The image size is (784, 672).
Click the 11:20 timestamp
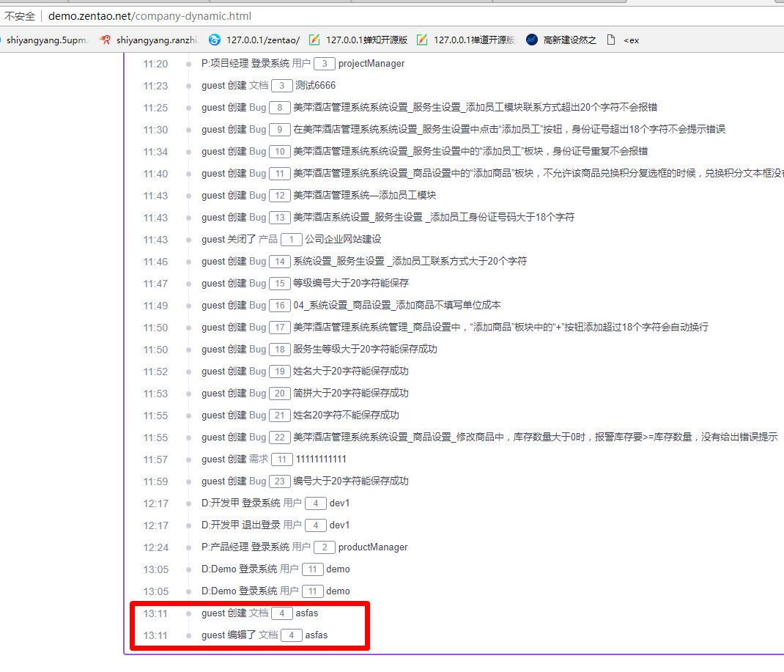pos(155,64)
